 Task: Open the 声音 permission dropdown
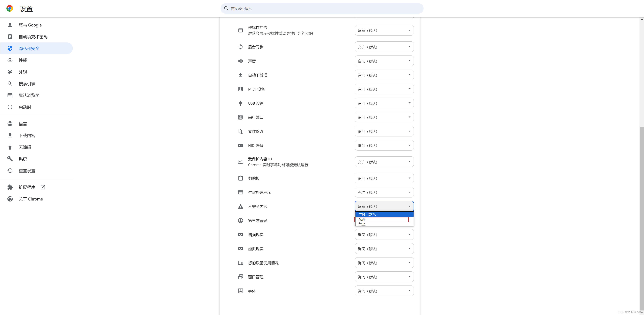coord(384,61)
